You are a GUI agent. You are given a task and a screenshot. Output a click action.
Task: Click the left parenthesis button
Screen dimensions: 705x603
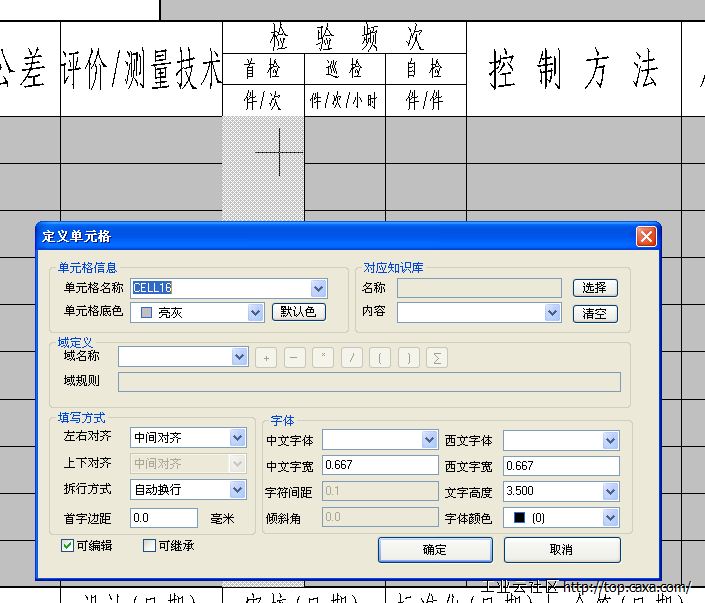coord(380,357)
